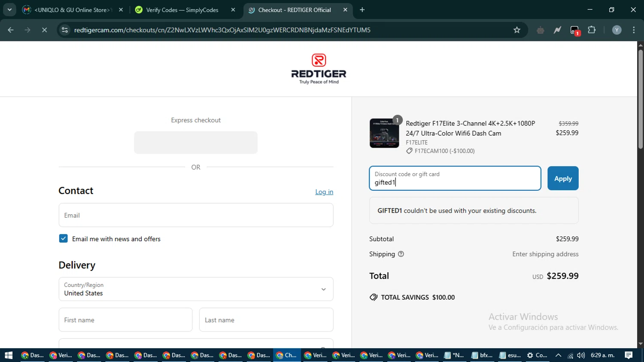644x362 pixels.
Task: Open the network Wi-Fi tray icon
Action: tap(571, 356)
